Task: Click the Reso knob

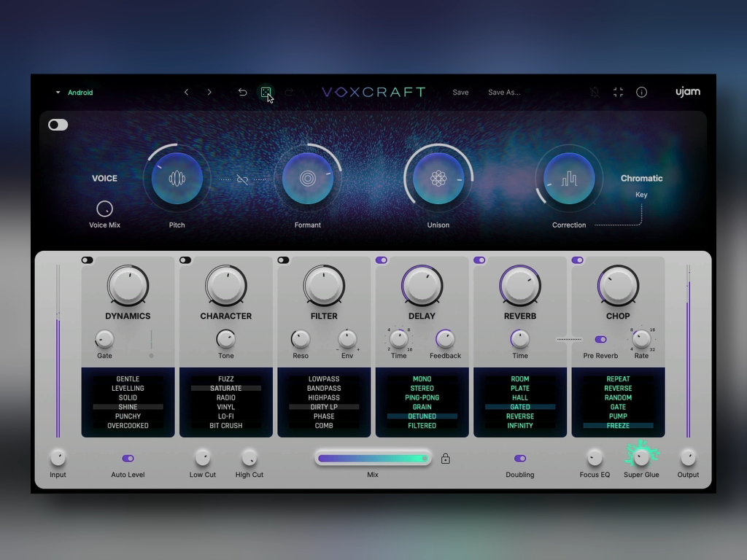Action: pyautogui.click(x=301, y=340)
